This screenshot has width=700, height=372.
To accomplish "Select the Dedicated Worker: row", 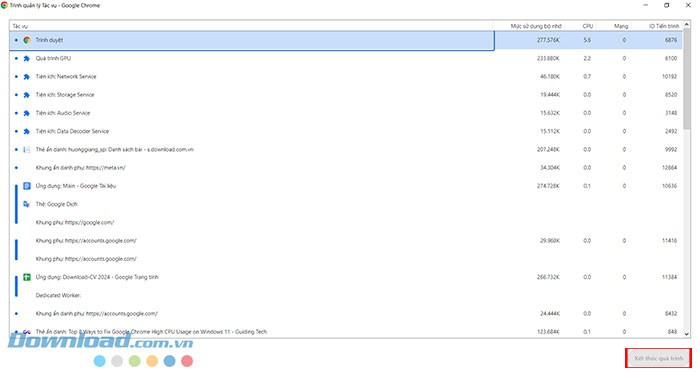I will pyautogui.click(x=346, y=295).
